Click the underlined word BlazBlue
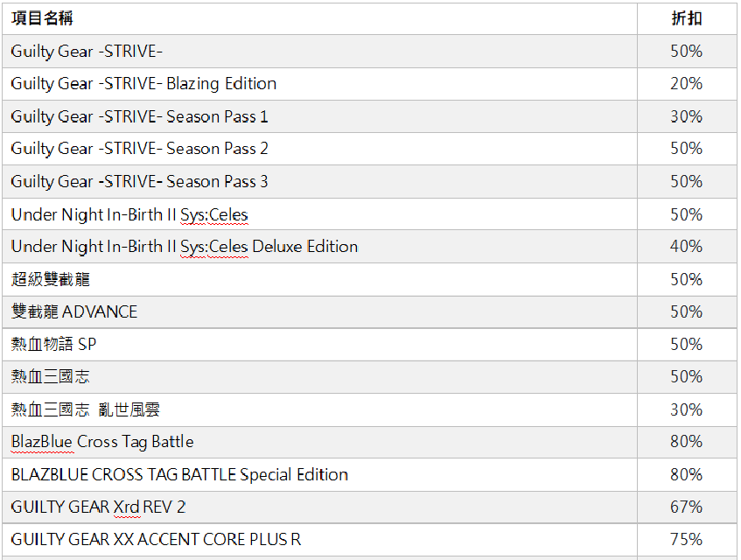Image resolution: width=741 pixels, height=560 pixels. (x=41, y=442)
